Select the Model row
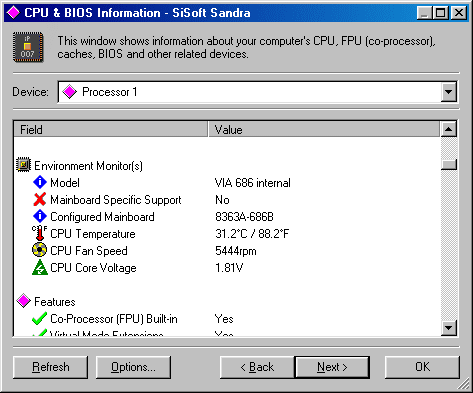The image size is (473, 393). [x=227, y=183]
